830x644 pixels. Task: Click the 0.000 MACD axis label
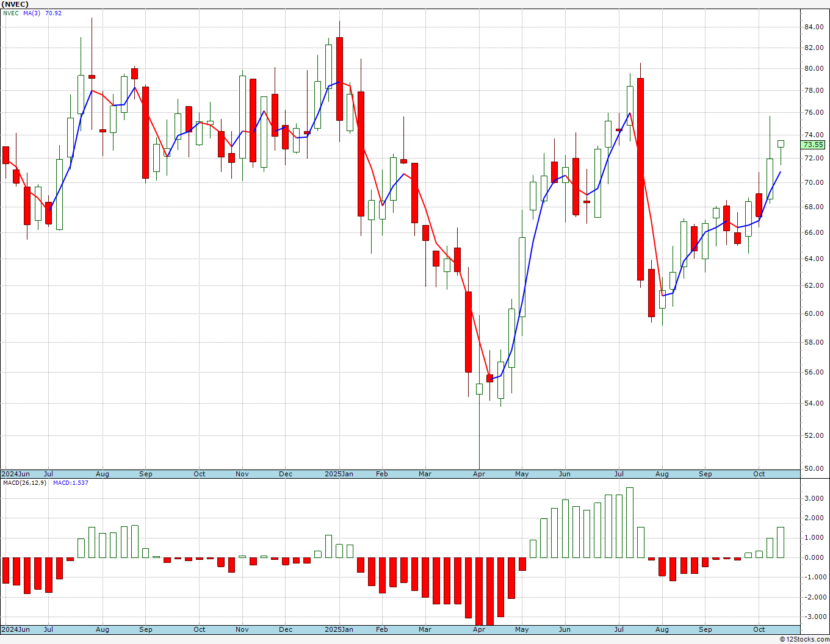pyautogui.click(x=815, y=557)
